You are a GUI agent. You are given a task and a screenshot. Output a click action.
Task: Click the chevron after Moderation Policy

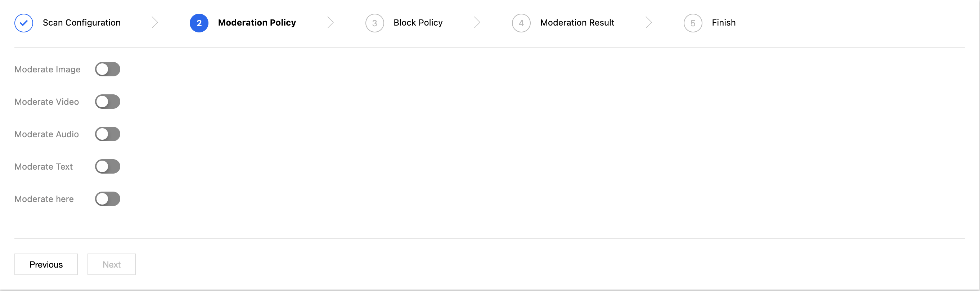(x=330, y=23)
